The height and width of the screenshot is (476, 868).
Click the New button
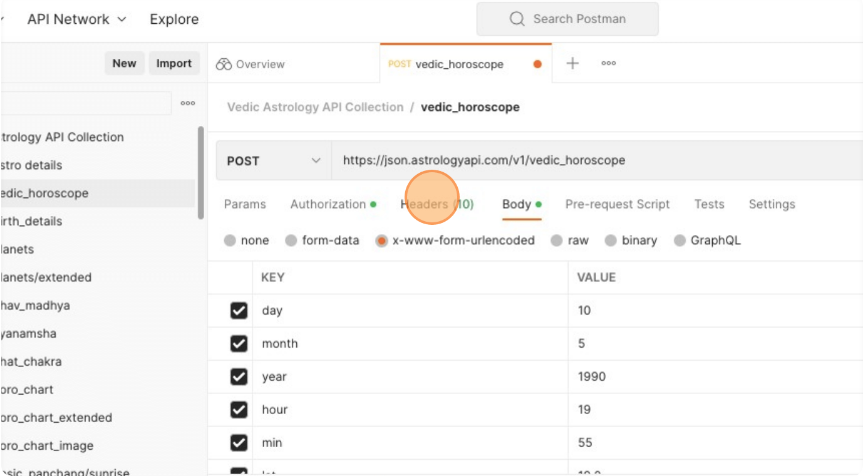[124, 63]
